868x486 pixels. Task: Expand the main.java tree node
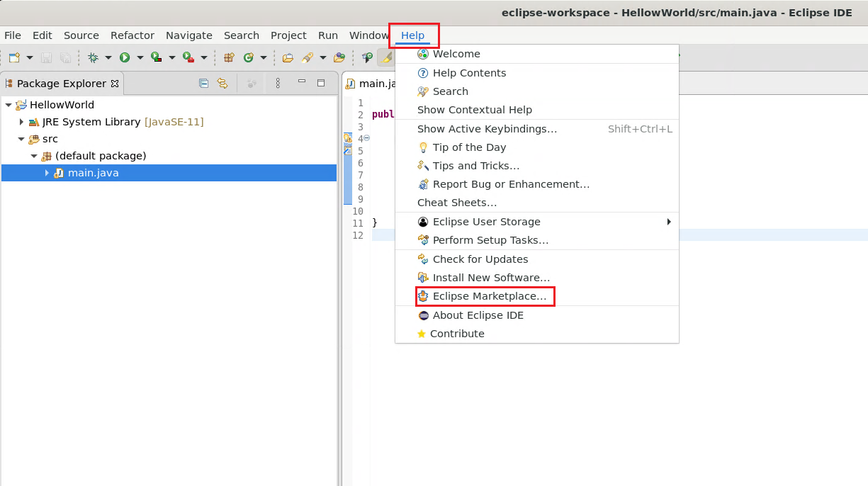(x=47, y=173)
